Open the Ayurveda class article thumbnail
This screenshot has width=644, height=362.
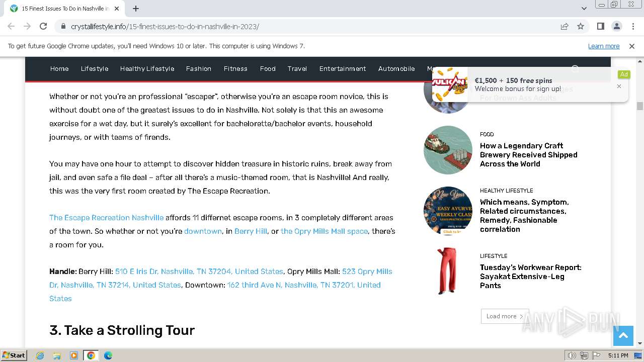pyautogui.click(x=448, y=211)
